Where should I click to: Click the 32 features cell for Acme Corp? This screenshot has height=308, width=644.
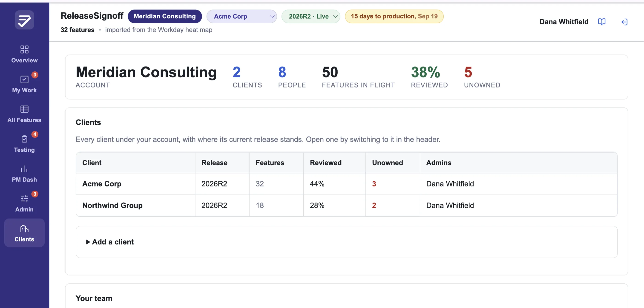click(x=259, y=184)
